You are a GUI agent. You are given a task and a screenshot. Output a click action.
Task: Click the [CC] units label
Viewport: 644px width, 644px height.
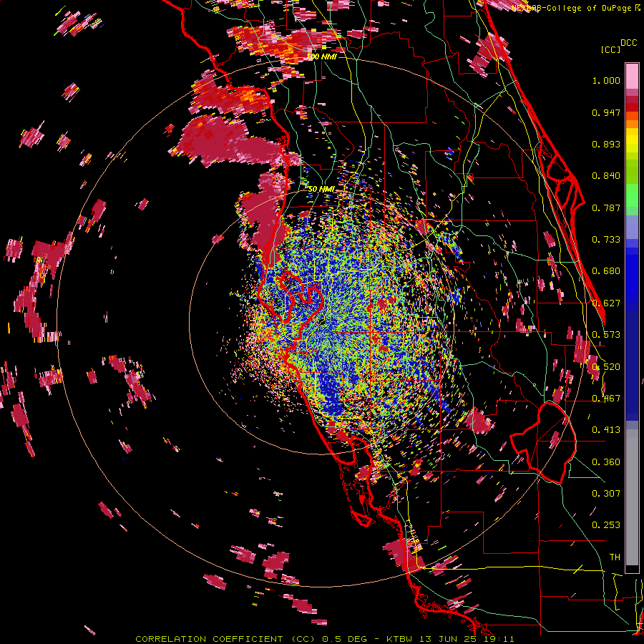[x=611, y=49]
